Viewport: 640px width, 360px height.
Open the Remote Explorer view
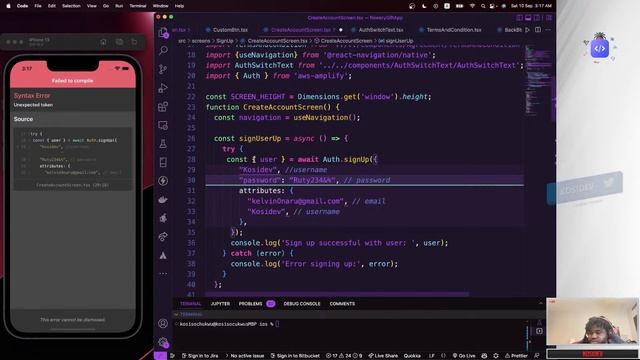(x=163, y=125)
